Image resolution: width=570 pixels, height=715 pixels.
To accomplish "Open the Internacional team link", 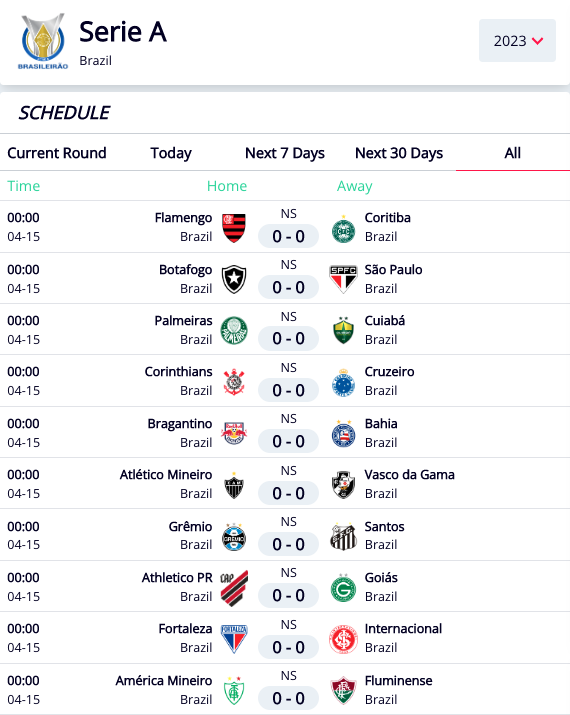I will click(403, 628).
